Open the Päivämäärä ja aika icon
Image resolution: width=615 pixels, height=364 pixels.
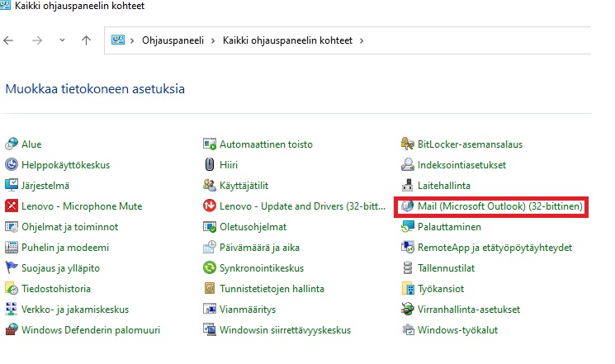tap(210, 247)
